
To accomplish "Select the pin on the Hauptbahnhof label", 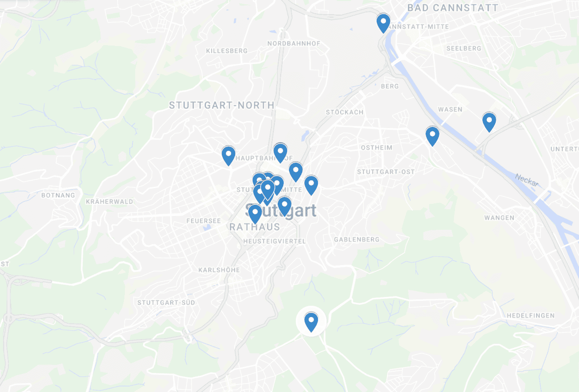I will point(280,152).
